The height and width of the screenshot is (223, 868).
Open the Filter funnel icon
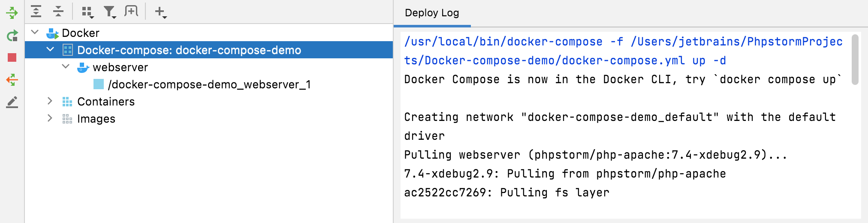(110, 12)
